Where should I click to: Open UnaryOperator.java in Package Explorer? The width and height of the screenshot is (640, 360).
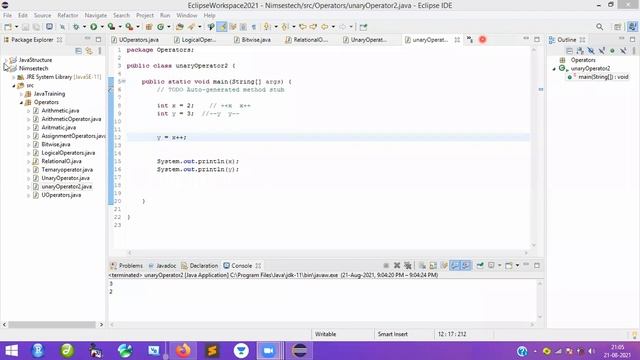pyautogui.click(x=65, y=178)
